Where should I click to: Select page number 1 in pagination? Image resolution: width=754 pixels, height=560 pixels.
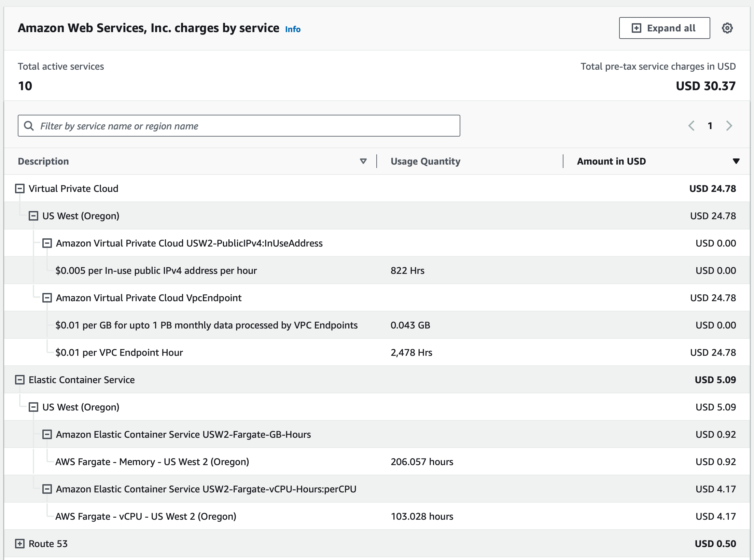point(710,126)
